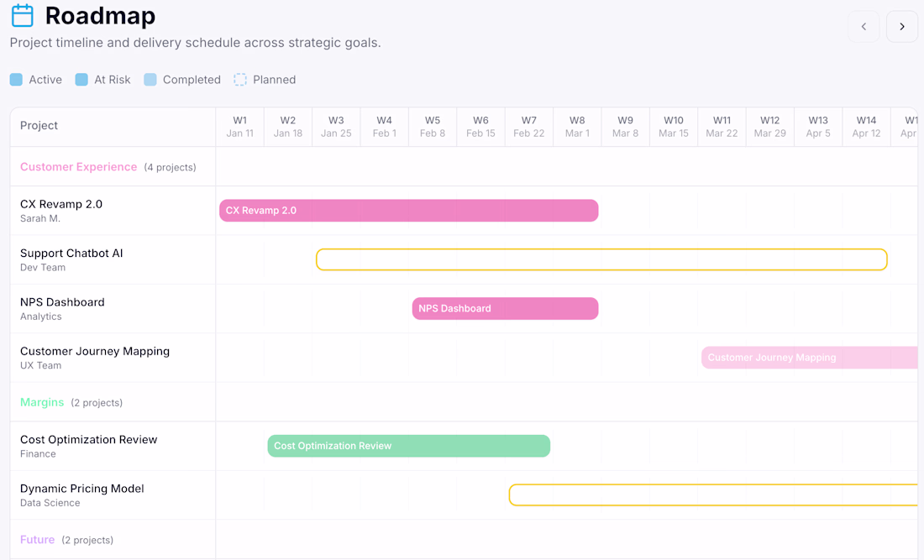
Task: Click the Roadmap calendar icon
Action: click(x=23, y=15)
